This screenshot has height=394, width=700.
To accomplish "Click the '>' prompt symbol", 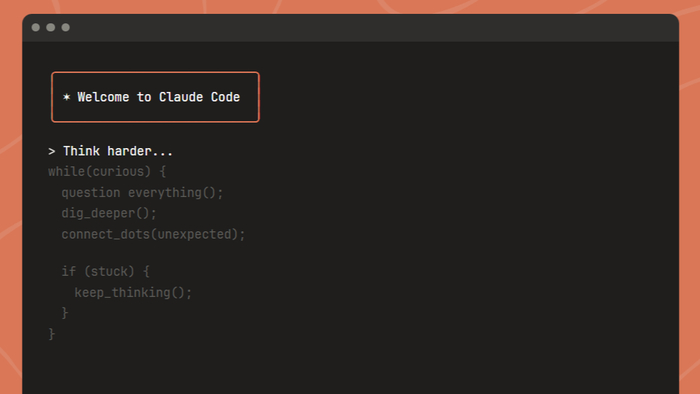I will [52, 152].
